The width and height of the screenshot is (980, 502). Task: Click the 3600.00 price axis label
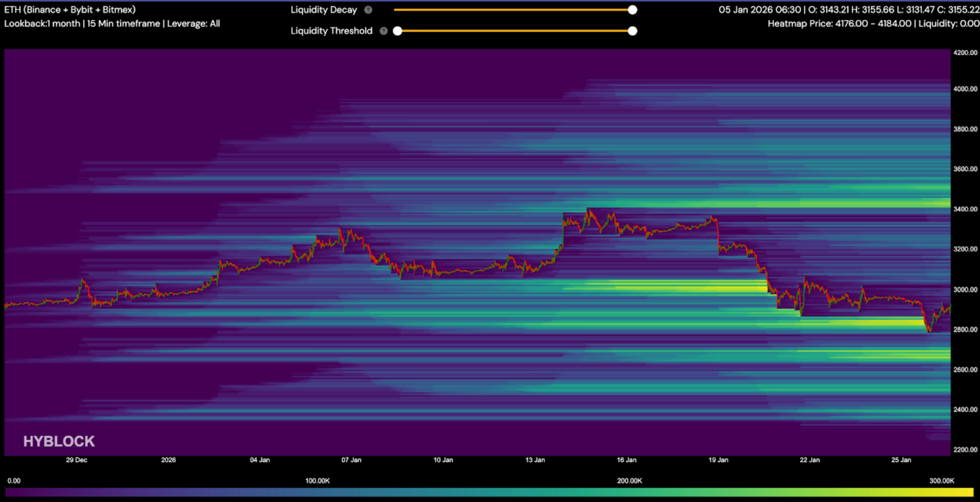(x=965, y=169)
